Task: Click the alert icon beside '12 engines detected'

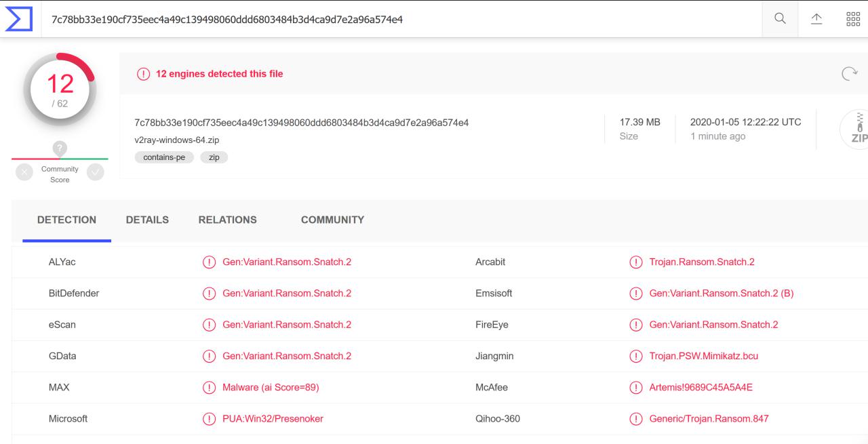Action: coord(143,74)
